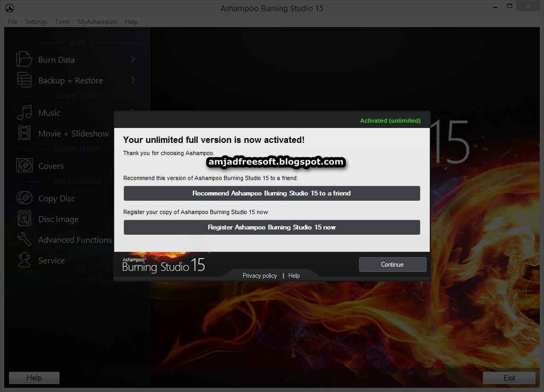The image size is (544, 392).
Task: Click the Copy Disc icon
Action: point(24,198)
